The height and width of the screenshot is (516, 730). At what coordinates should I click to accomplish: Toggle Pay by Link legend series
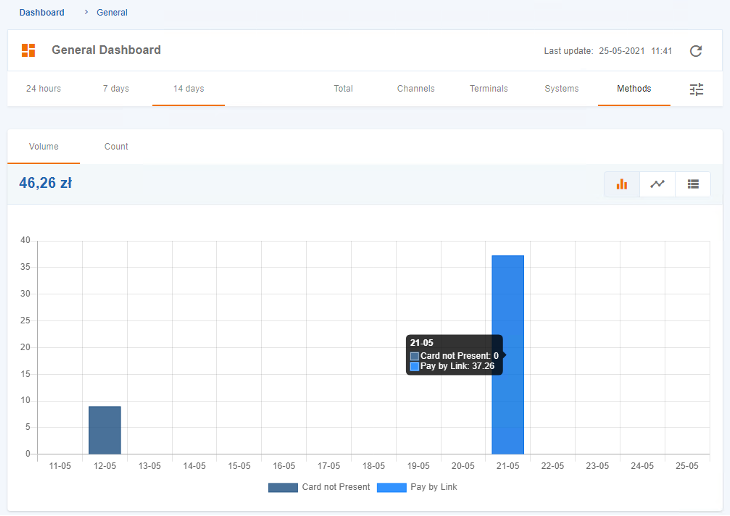(x=419, y=487)
